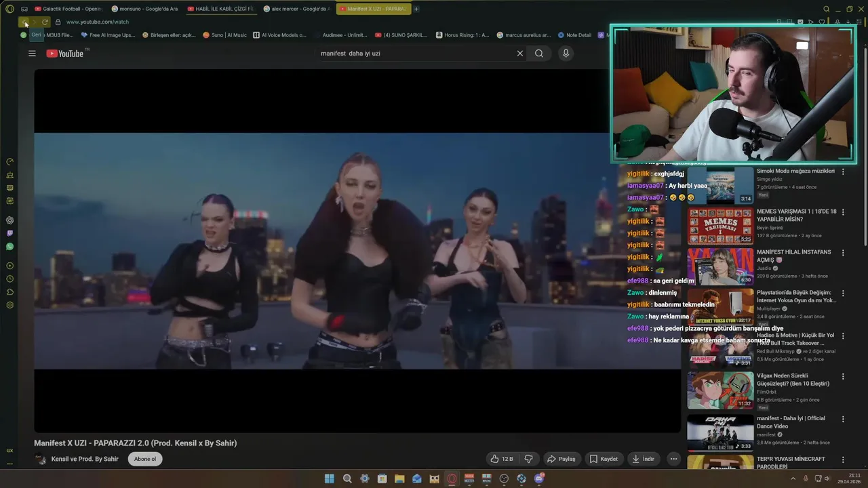
Task: Open options for Hadise & Motive video
Action: (x=843, y=335)
